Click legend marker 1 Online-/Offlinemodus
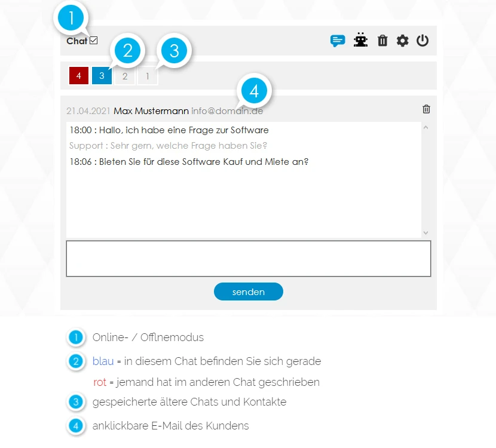 click(76, 337)
